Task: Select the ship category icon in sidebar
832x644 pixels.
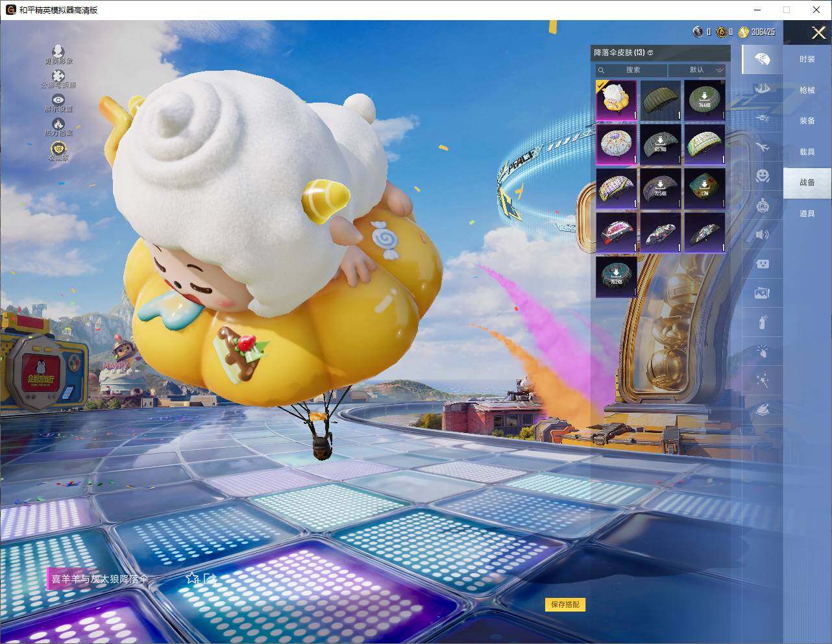Action: tap(763, 88)
